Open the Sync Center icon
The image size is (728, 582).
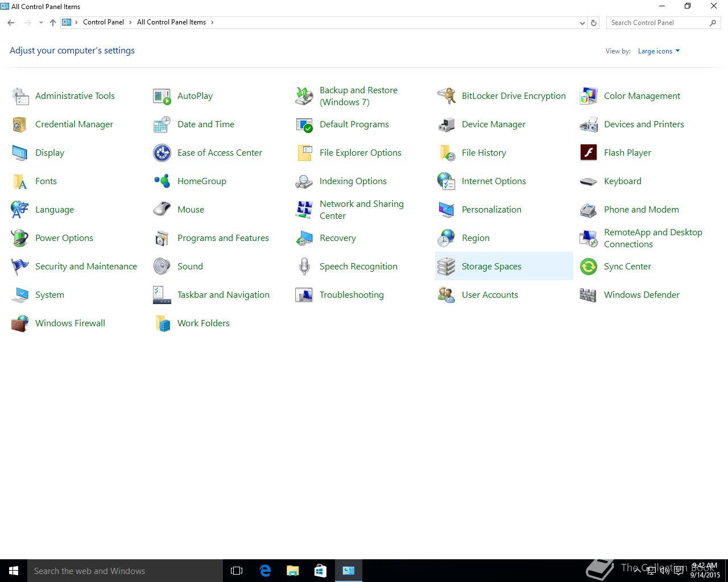point(589,267)
